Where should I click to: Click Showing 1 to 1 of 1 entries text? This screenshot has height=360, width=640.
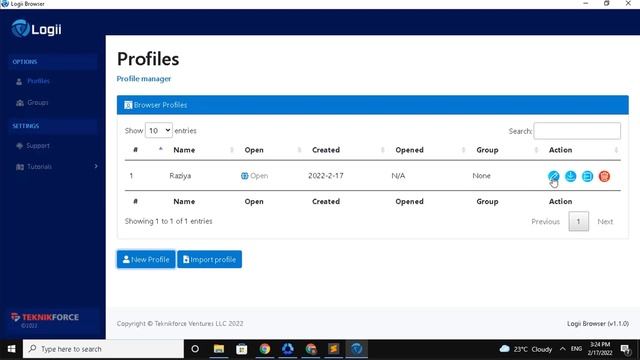tap(169, 221)
